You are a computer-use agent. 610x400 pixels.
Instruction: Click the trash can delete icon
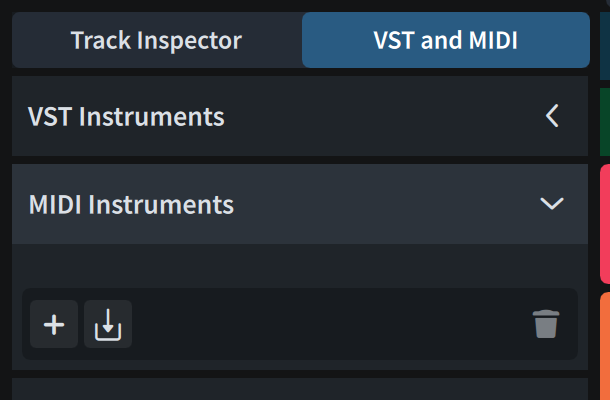[546, 325]
